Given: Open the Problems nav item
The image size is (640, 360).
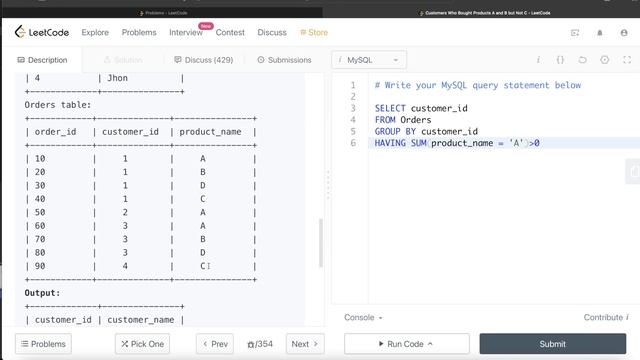Looking at the screenshot, I should point(139,32).
